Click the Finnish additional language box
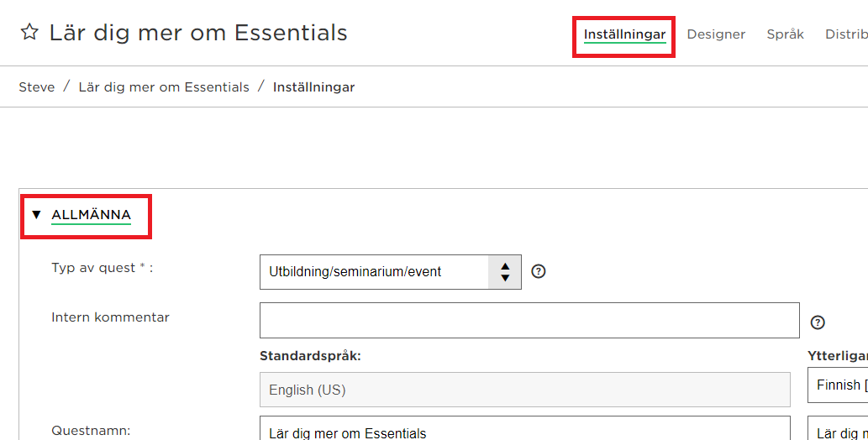 tap(838, 385)
